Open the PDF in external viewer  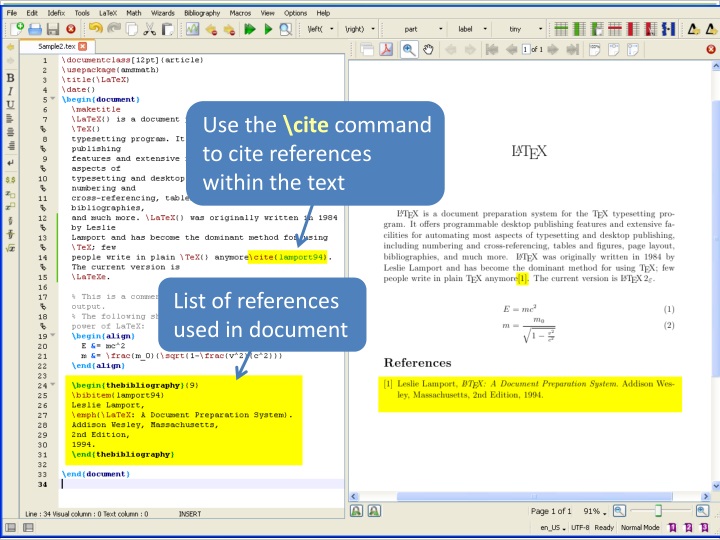pyautogui.click(x=386, y=49)
